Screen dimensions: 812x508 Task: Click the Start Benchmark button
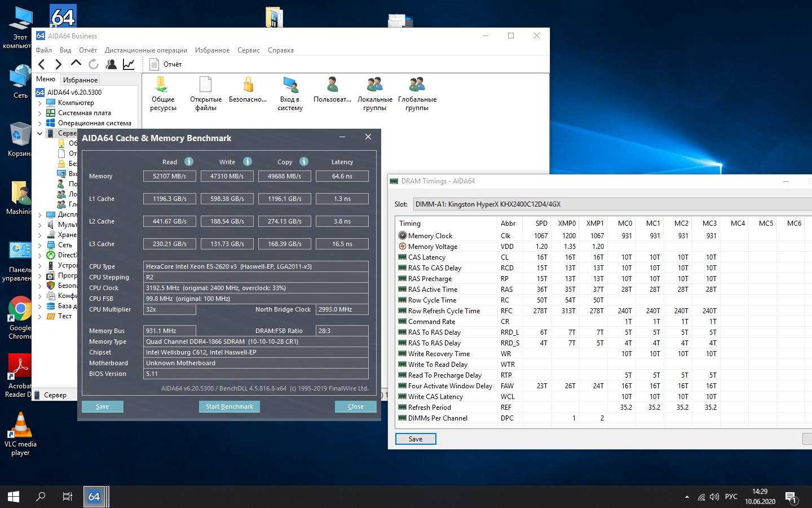[229, 406]
